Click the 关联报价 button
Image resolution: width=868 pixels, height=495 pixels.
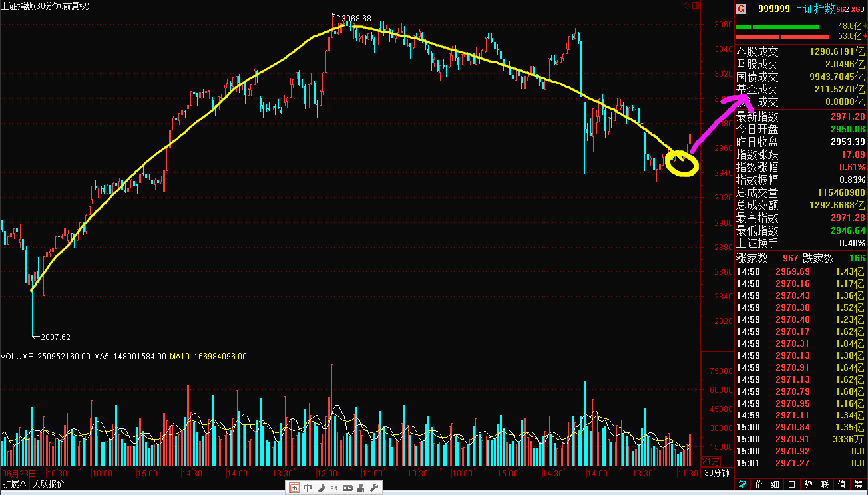click(x=49, y=484)
